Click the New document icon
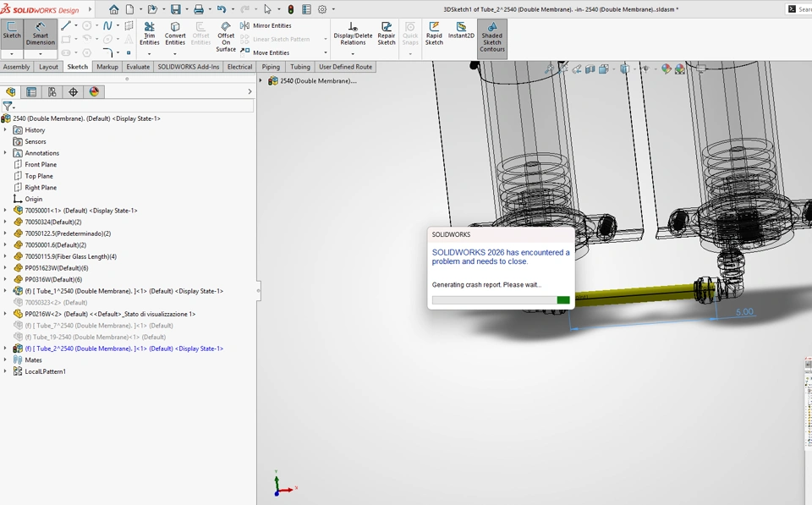Screen dimensions: 812x505 point(129,9)
